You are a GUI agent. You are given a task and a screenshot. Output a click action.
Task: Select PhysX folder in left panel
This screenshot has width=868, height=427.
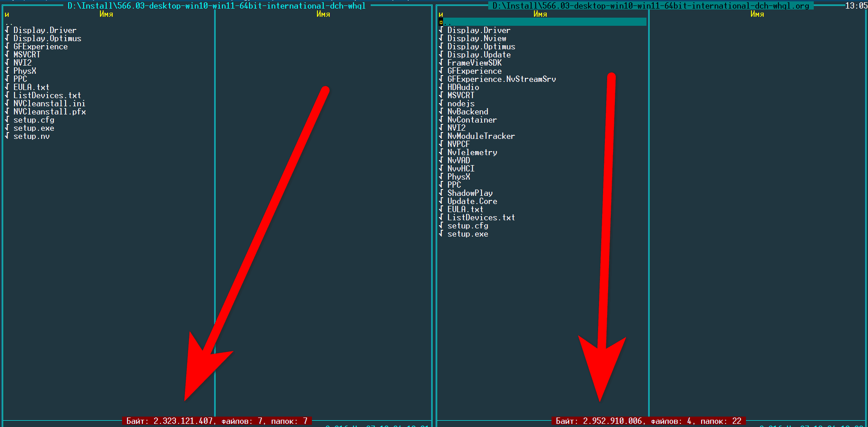tap(24, 71)
